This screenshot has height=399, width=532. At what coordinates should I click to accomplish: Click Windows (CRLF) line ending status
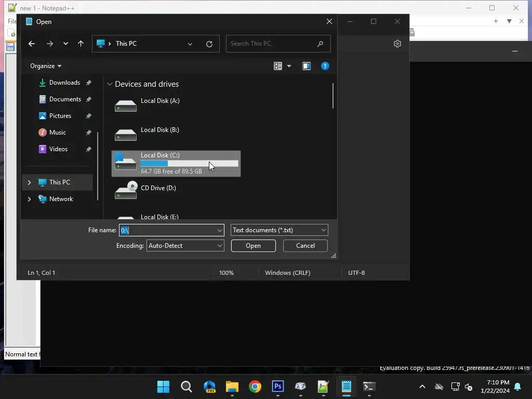click(288, 273)
